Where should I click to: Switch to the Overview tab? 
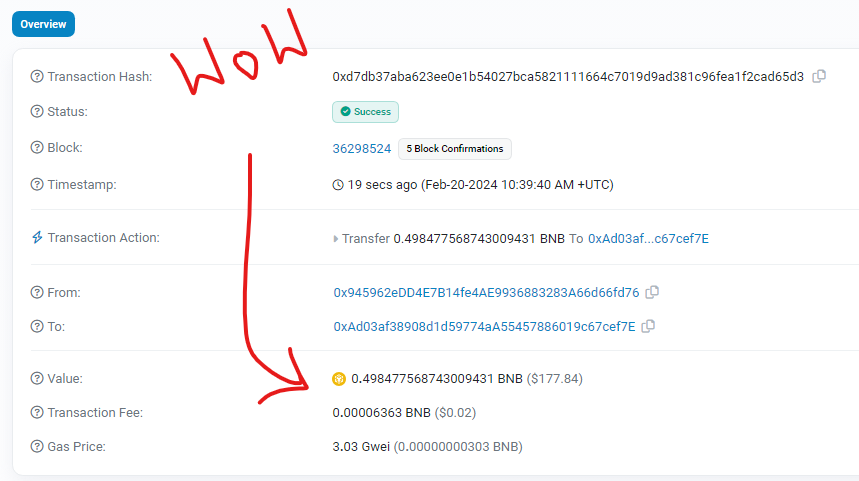tap(43, 24)
